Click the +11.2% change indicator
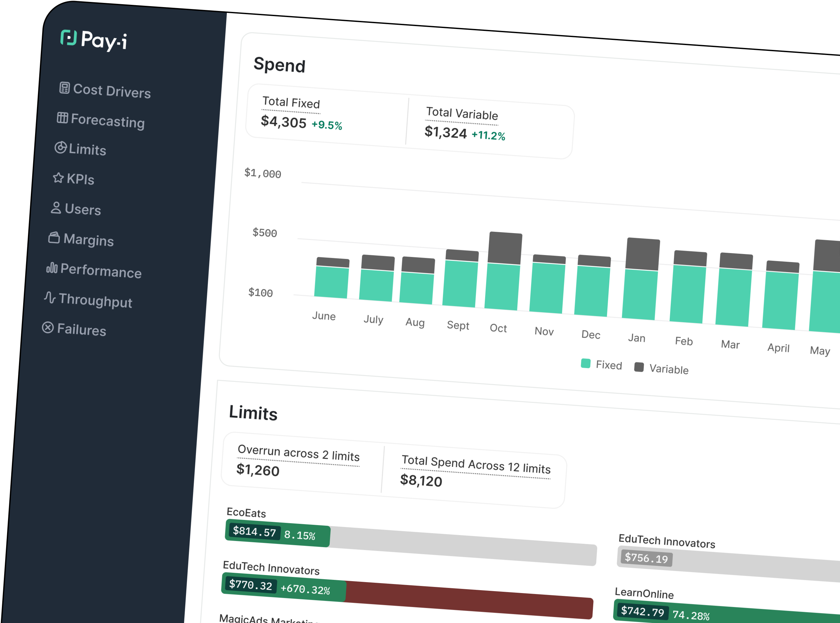840x623 pixels. 488,135
